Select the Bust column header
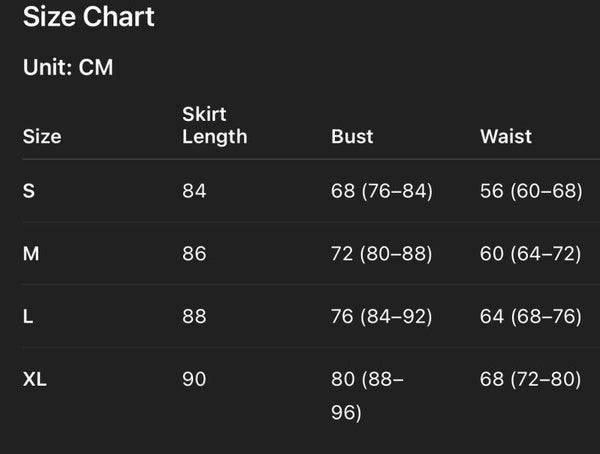 point(351,137)
